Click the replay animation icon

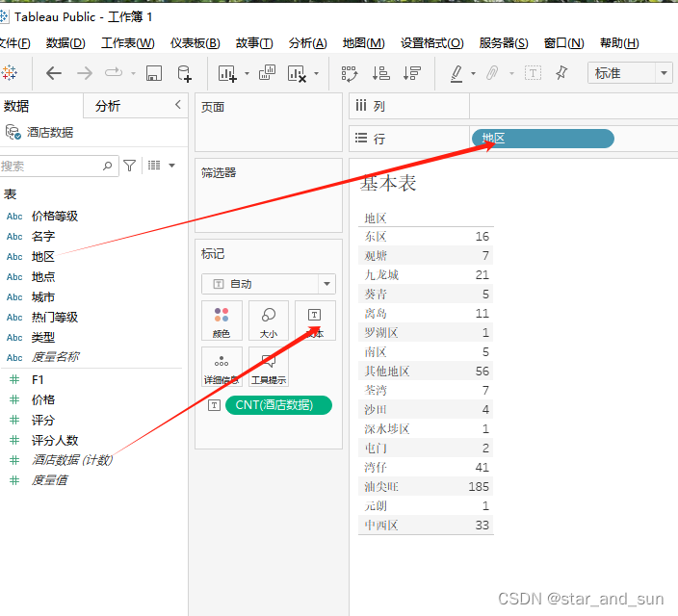[x=114, y=72]
